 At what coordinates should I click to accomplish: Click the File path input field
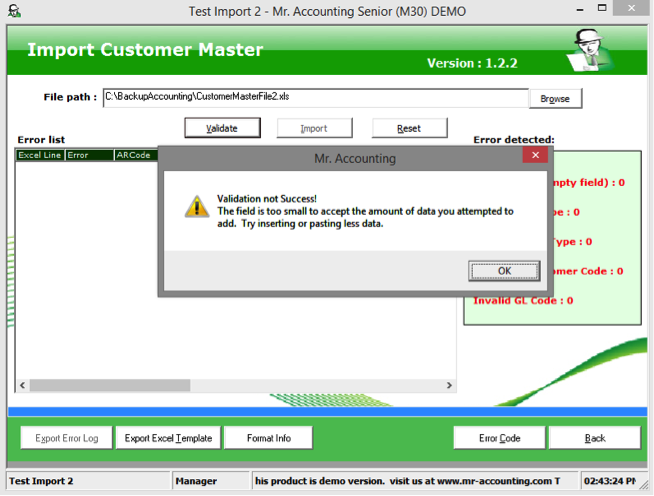[x=316, y=97]
